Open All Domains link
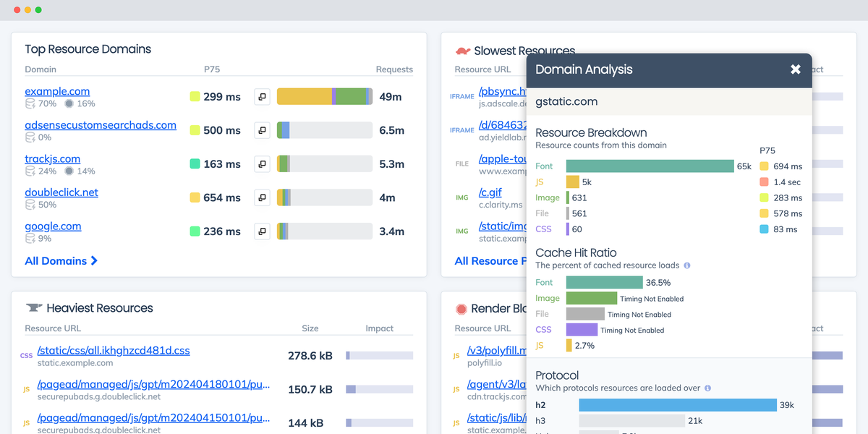868x434 pixels. pos(61,260)
